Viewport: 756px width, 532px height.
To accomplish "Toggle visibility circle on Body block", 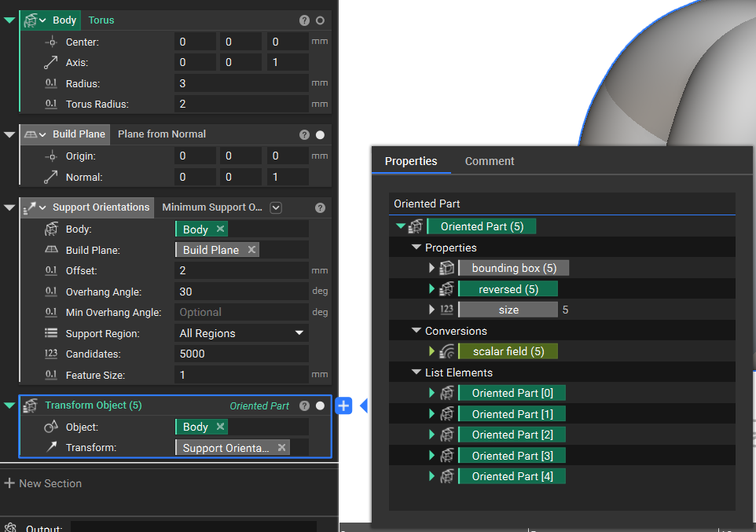I will coord(320,20).
